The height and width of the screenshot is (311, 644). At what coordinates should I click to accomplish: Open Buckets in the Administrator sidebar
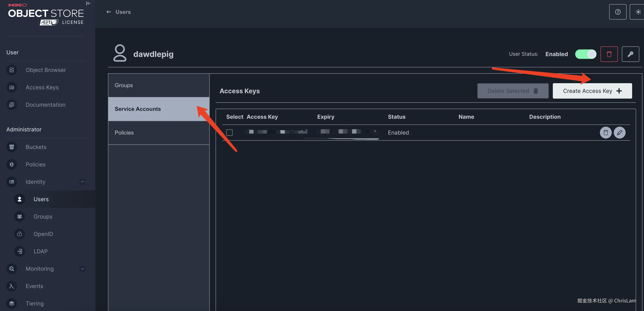[x=36, y=147]
